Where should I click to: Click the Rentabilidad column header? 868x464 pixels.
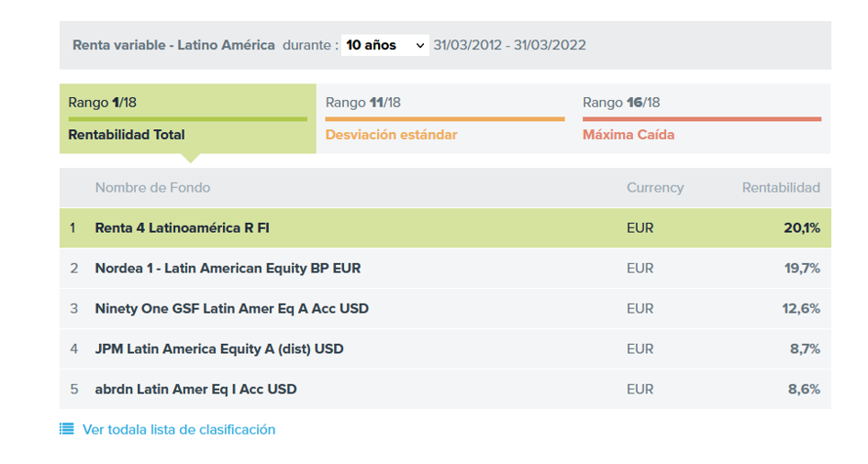[x=781, y=188]
